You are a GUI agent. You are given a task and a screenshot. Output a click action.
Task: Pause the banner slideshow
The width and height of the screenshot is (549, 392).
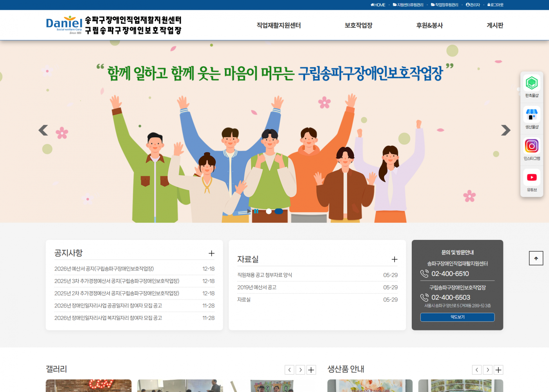(x=256, y=211)
